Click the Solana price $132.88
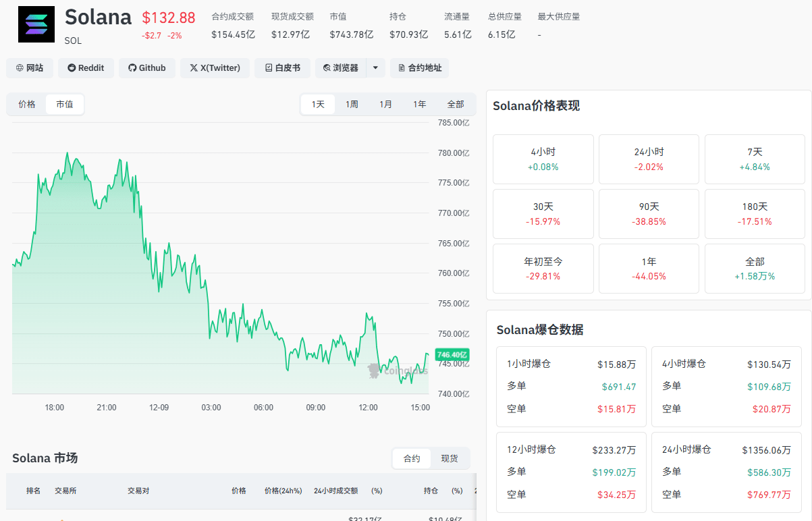 coord(169,18)
